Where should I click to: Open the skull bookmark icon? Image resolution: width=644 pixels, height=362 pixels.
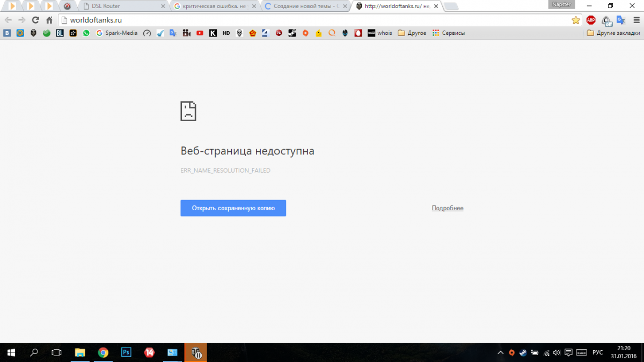click(239, 33)
